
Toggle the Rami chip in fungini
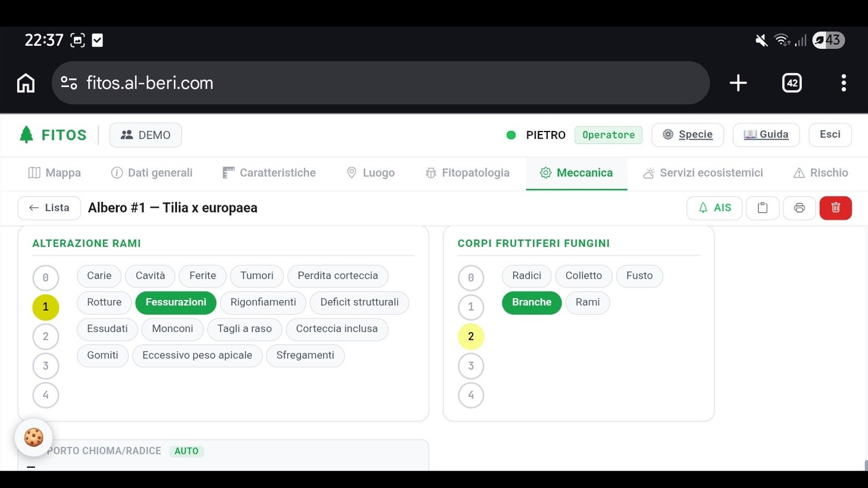588,302
